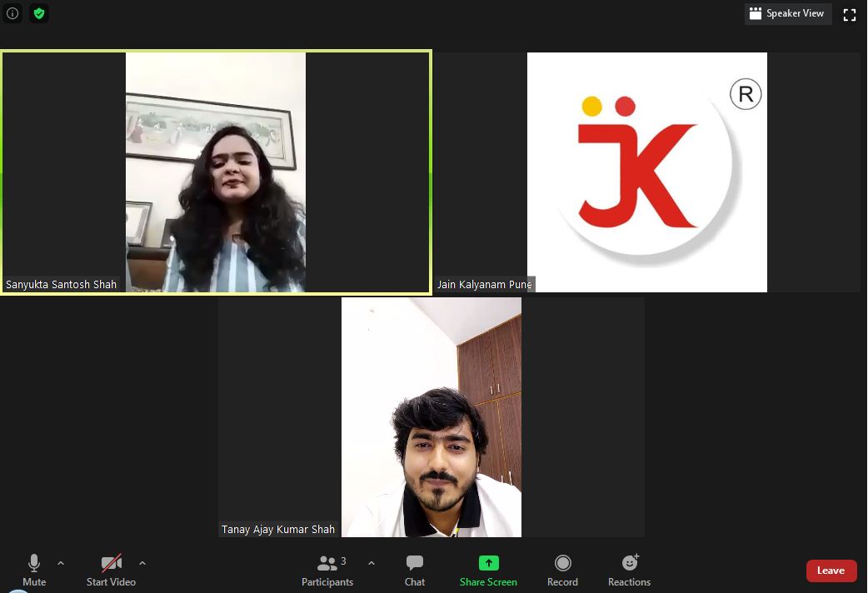Viewport: 868px width, 593px height.
Task: Start recording the meeting
Action: tap(562, 571)
